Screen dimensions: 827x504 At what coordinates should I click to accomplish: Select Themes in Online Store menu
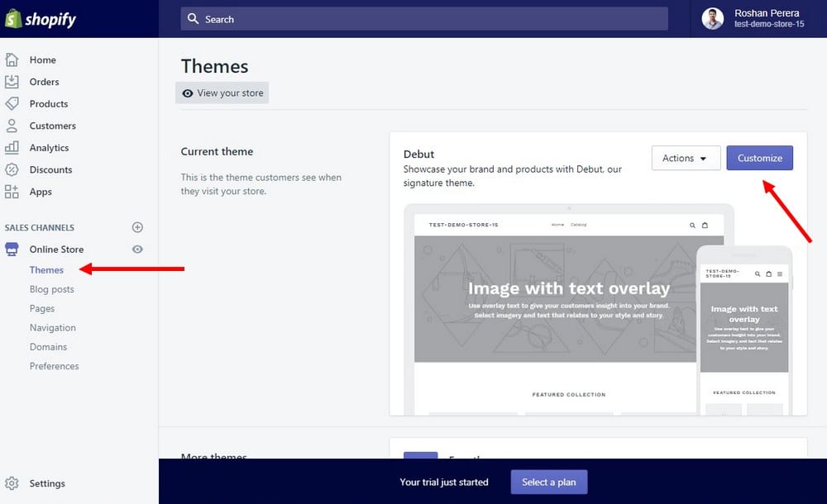tap(46, 270)
